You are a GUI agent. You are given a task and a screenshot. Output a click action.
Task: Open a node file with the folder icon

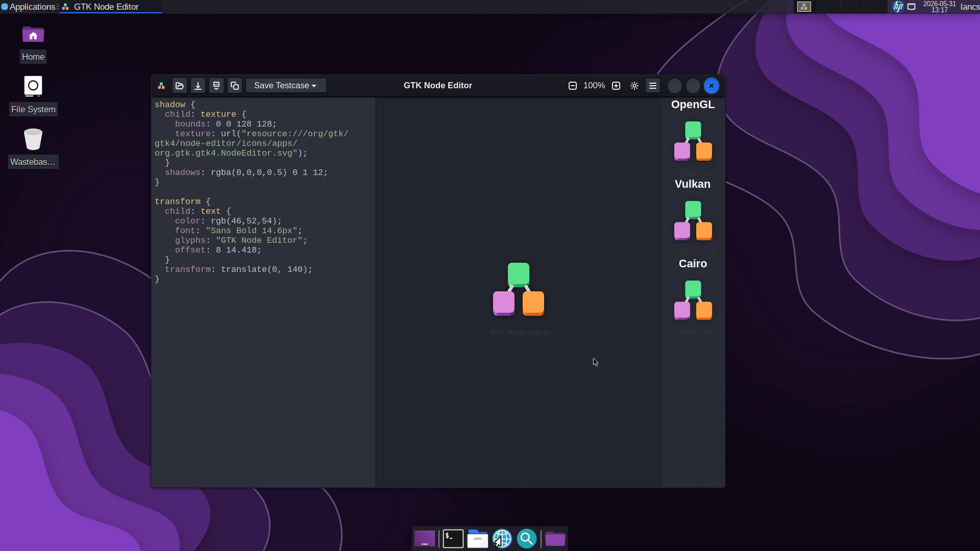tap(180, 86)
